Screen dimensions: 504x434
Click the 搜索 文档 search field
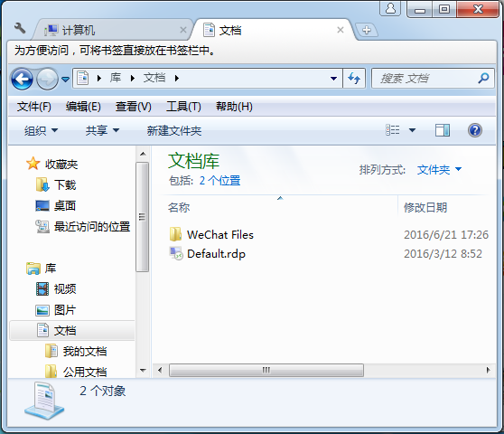pyautogui.click(x=425, y=78)
